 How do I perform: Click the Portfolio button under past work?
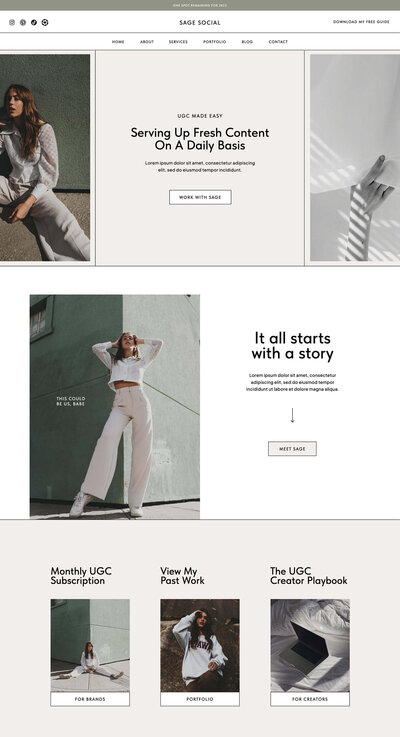click(x=200, y=699)
